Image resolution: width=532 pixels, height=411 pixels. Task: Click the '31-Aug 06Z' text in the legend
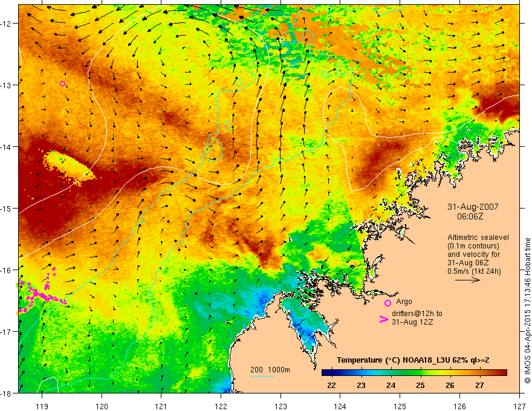tap(468, 263)
